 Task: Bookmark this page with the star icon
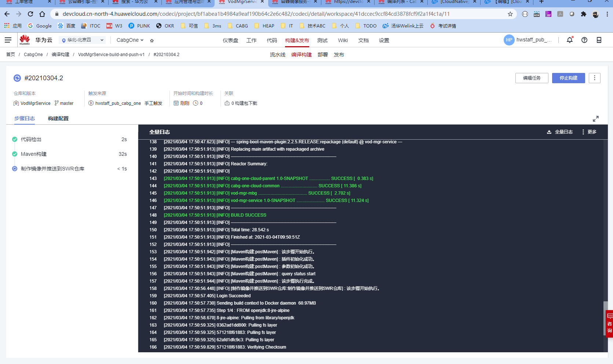pyautogui.click(x=510, y=14)
